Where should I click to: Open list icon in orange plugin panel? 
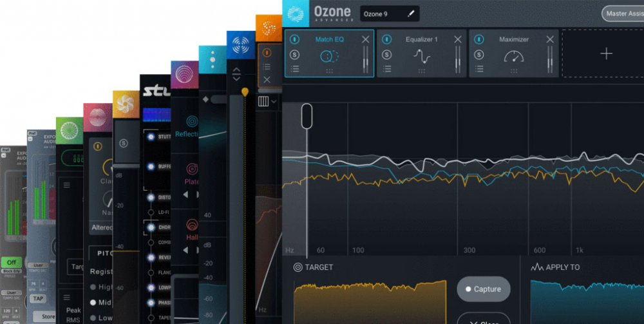click(x=267, y=66)
